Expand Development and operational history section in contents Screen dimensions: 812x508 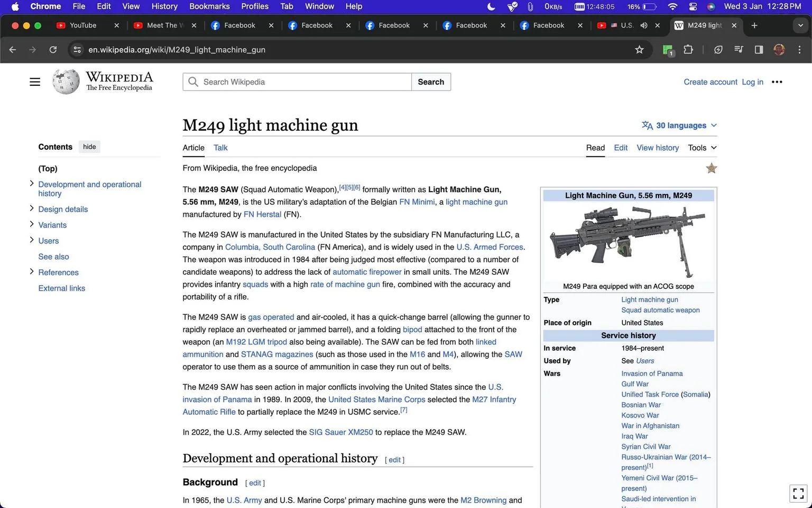pyautogui.click(x=32, y=184)
